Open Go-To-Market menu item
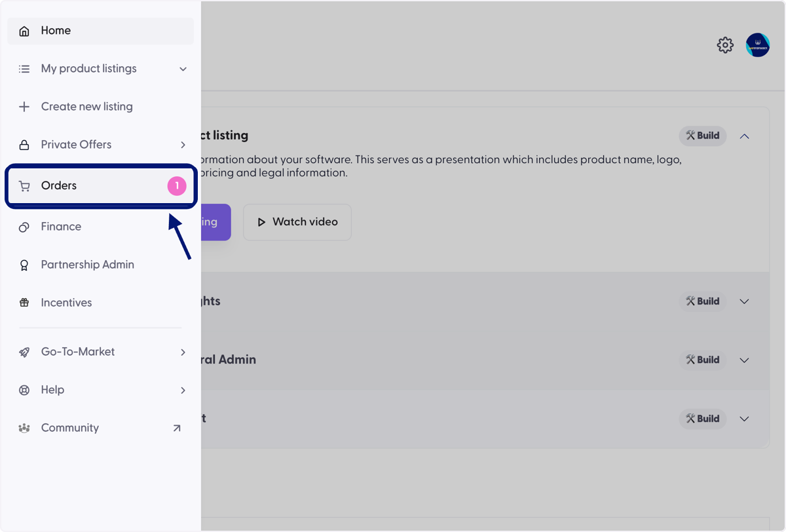This screenshot has width=786, height=532. point(100,352)
